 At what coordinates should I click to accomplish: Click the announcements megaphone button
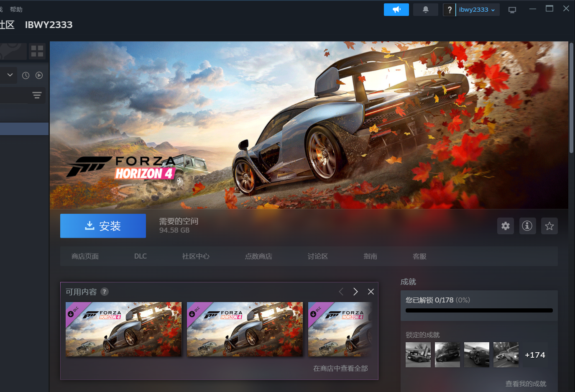click(396, 10)
